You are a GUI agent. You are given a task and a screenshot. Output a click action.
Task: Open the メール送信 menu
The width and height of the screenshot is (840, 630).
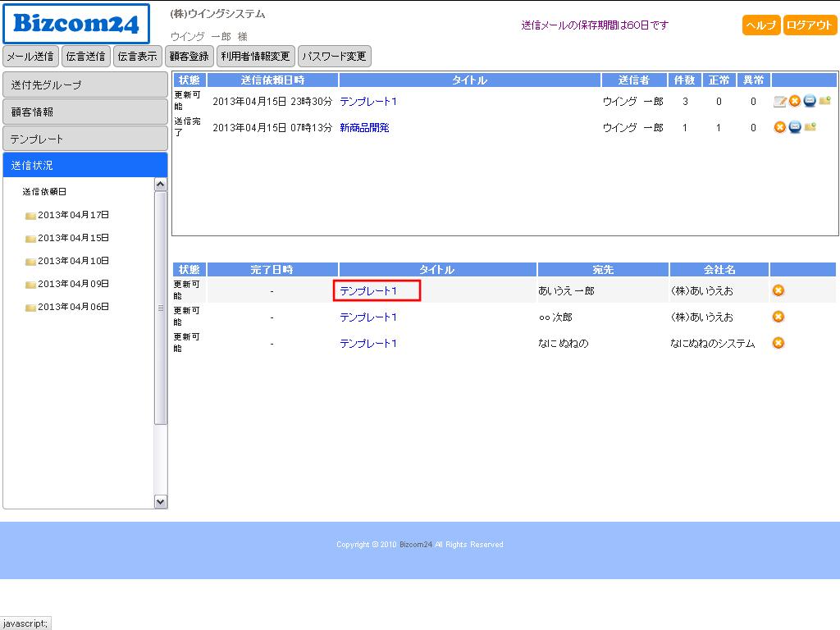pos(30,57)
